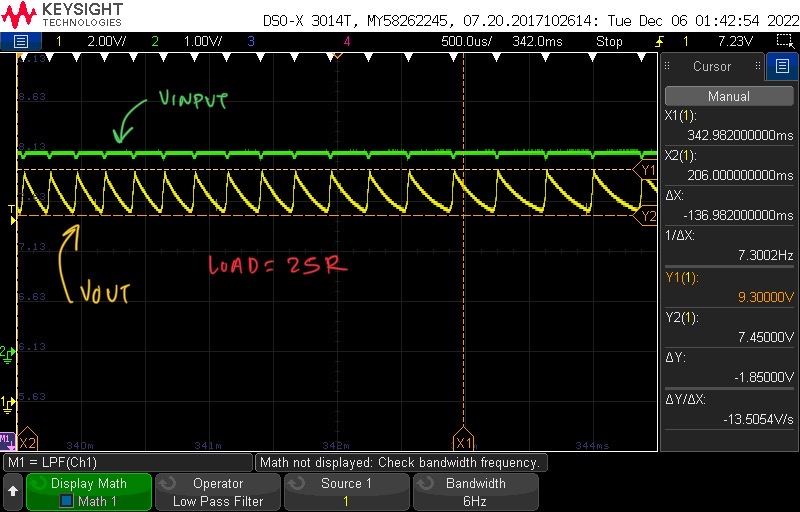Tap the 7.23V trigger level value
800x512 pixels.
[x=735, y=41]
